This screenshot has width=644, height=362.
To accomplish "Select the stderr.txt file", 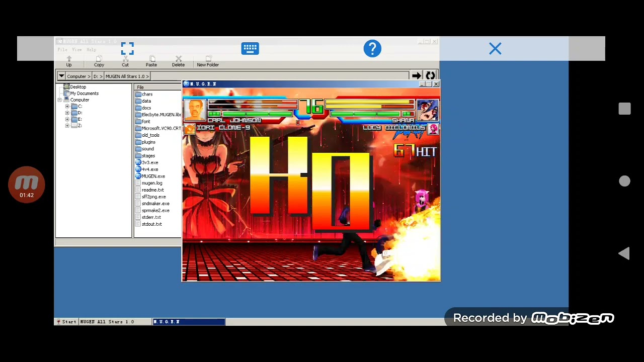I will [x=148, y=217].
